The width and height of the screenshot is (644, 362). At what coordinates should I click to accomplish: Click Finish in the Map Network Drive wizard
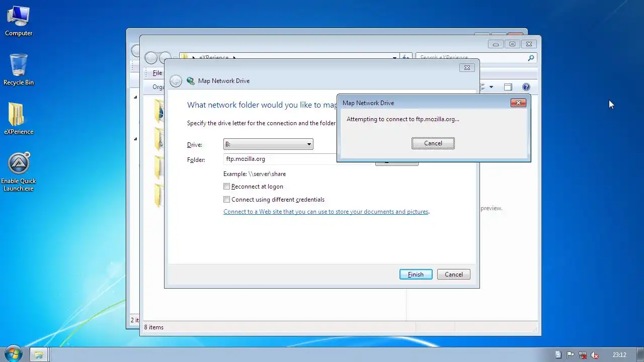tap(416, 275)
